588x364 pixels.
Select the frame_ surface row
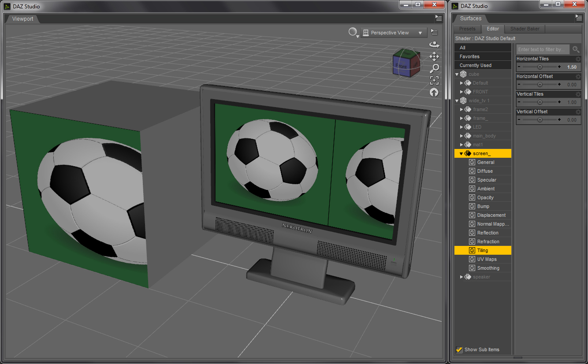(x=483, y=118)
